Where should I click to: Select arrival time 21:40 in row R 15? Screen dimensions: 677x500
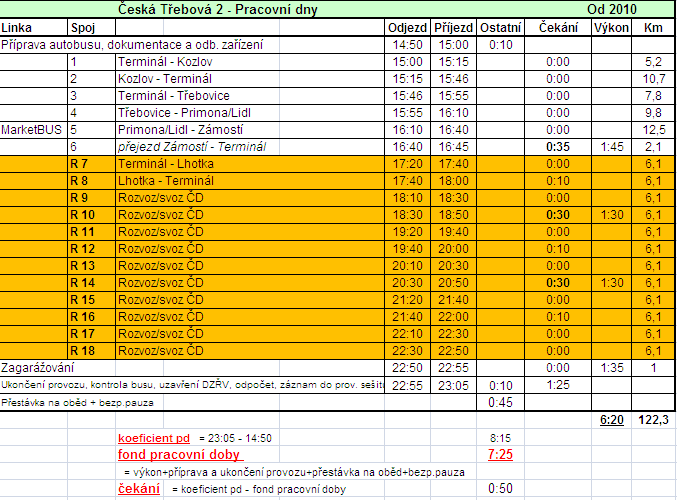(453, 300)
